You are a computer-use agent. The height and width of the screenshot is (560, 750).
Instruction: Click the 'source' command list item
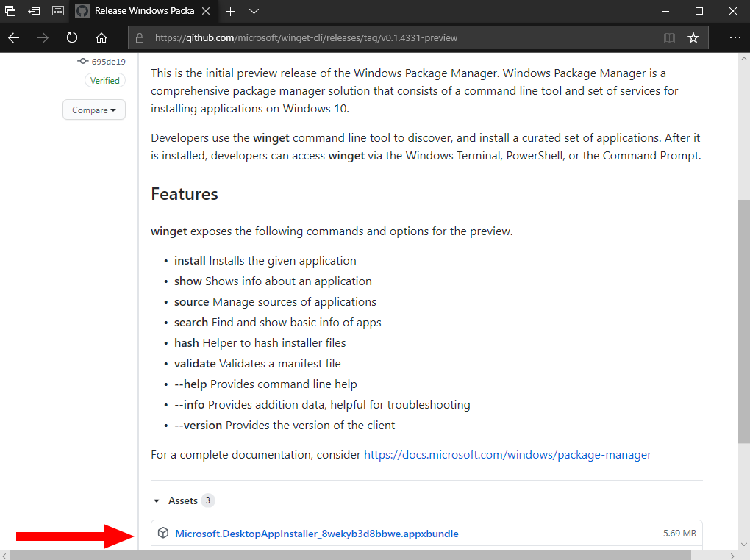(x=275, y=302)
